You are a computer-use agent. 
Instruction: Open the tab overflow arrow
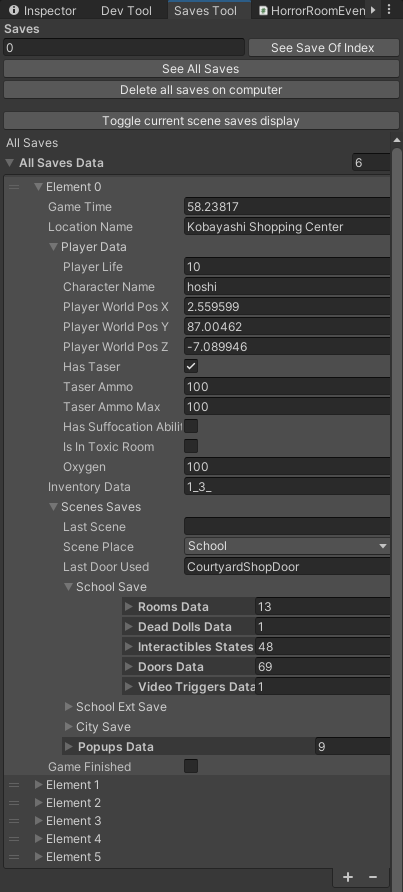point(373,10)
